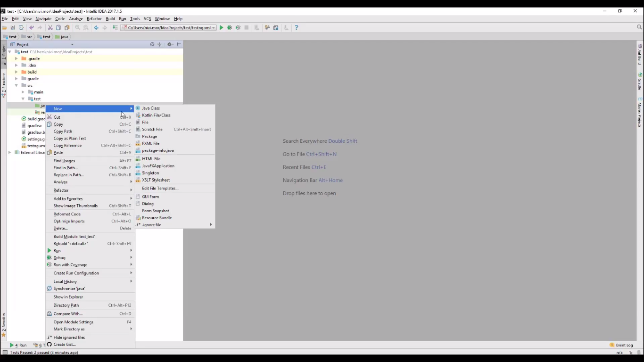Click the green Run button in toolbar
This screenshot has width=644, height=362.
pyautogui.click(x=221, y=28)
